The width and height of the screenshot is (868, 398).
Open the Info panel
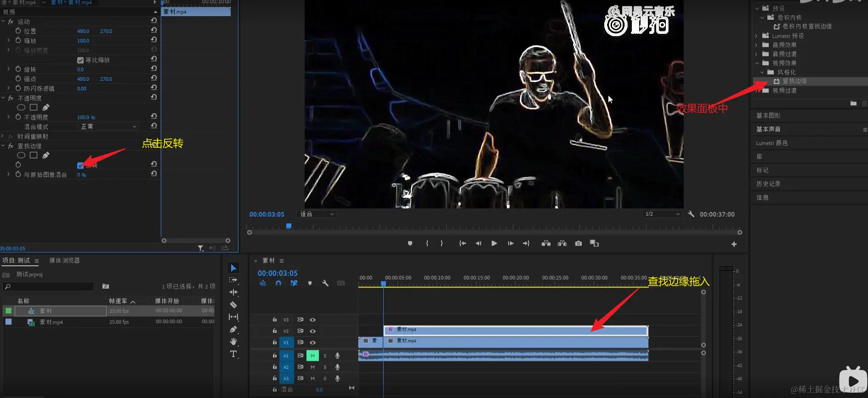[762, 197]
